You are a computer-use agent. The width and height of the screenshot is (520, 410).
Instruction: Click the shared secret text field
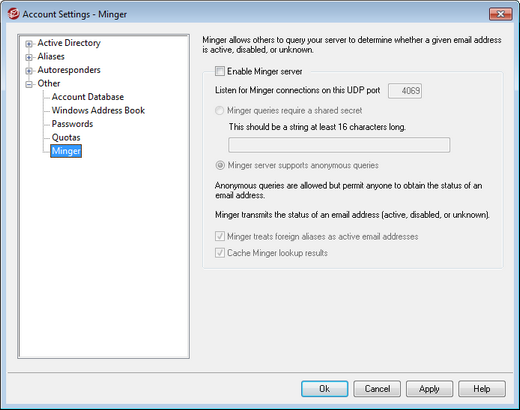click(339, 145)
